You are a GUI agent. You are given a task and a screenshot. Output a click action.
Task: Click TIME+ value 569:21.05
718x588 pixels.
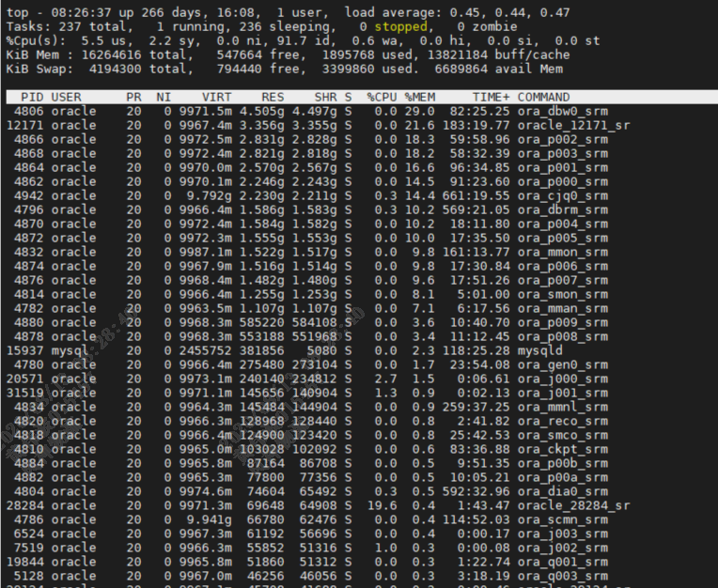tap(476, 210)
